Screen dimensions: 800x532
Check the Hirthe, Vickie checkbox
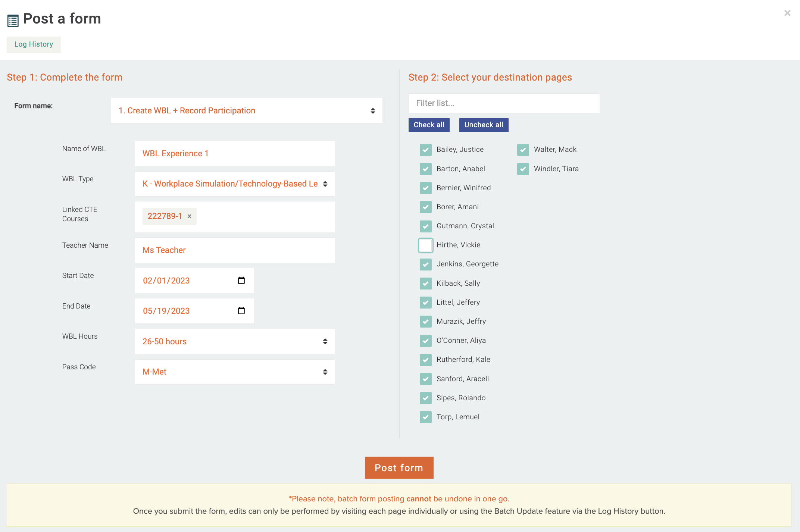(x=426, y=245)
